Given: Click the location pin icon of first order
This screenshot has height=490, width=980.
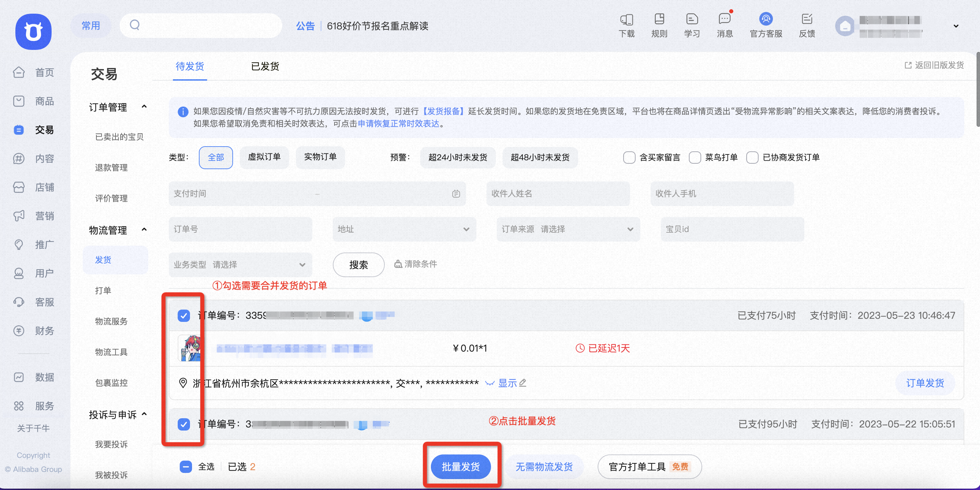Looking at the screenshot, I should 183,383.
